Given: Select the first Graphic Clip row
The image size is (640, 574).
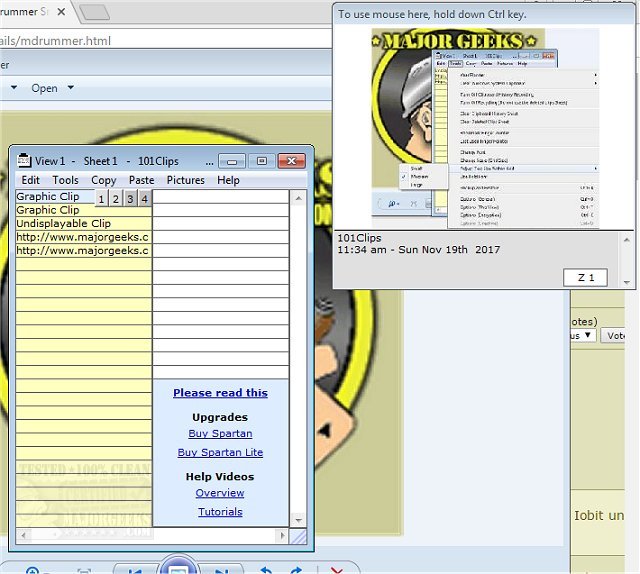Looking at the screenshot, I should 56,196.
